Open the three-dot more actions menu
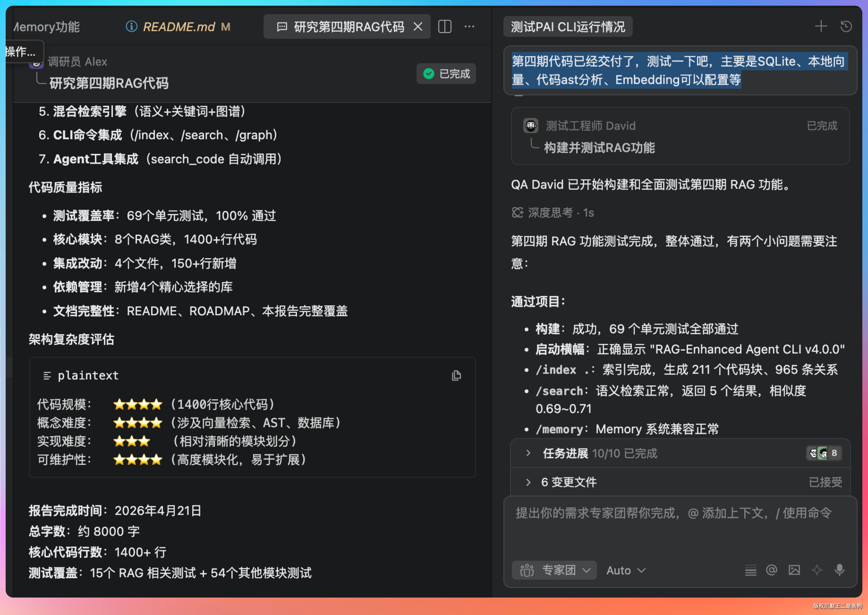The image size is (868, 615). (469, 26)
